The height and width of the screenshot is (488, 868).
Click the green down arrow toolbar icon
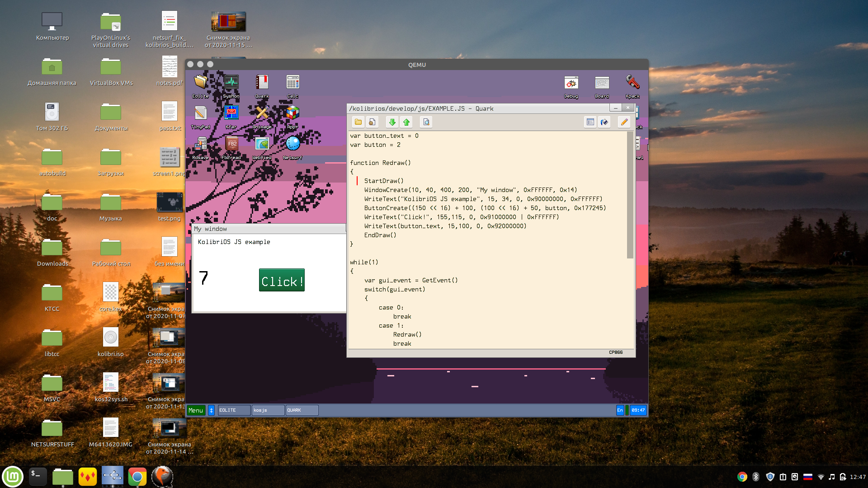[x=392, y=122]
